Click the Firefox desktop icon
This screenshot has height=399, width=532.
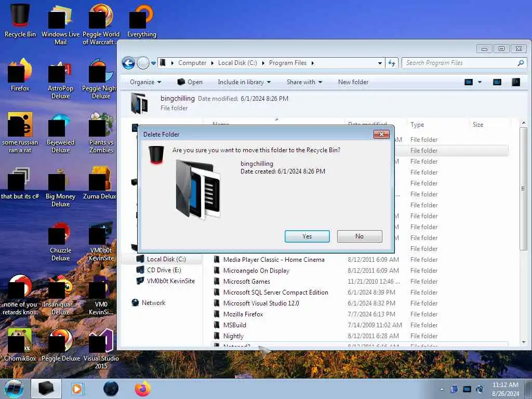(20, 75)
